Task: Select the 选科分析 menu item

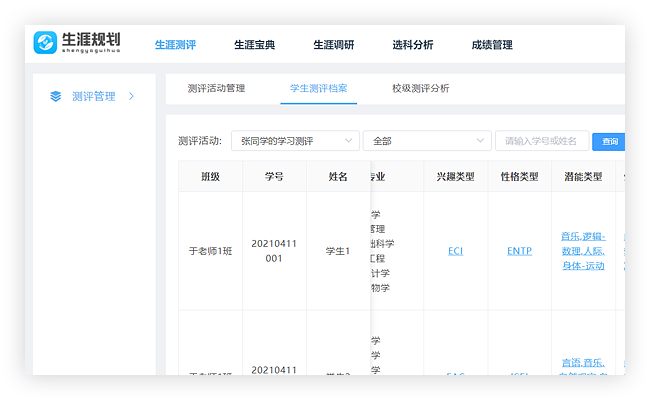Action: pos(413,45)
